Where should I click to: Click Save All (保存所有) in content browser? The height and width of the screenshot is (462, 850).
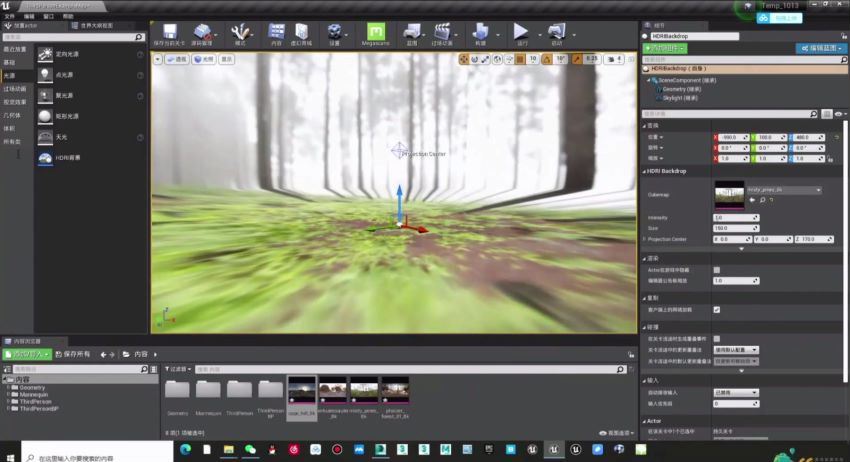[72, 354]
